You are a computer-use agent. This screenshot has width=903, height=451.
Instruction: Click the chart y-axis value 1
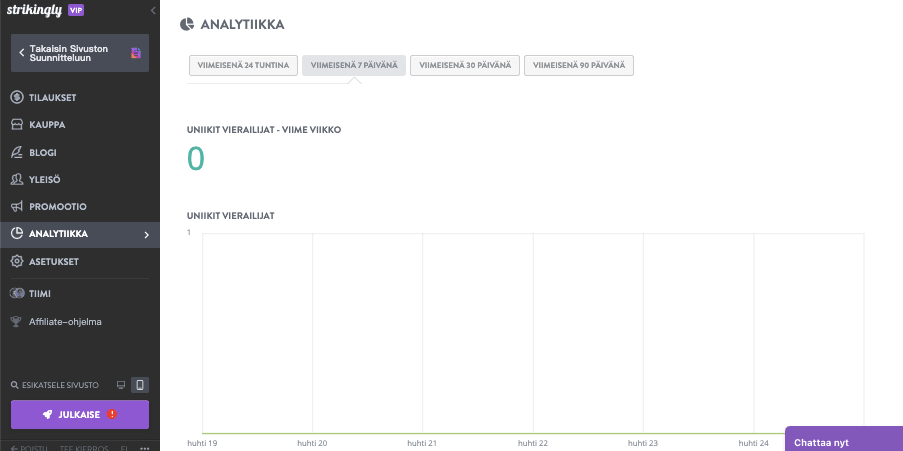189,232
